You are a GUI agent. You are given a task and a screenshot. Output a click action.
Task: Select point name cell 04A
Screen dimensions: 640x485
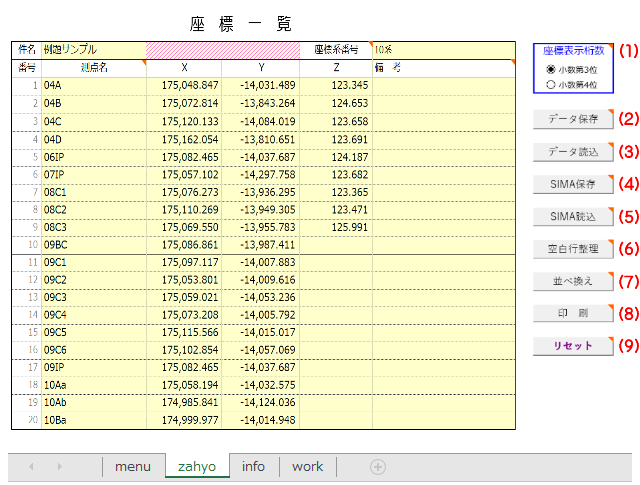coord(94,85)
